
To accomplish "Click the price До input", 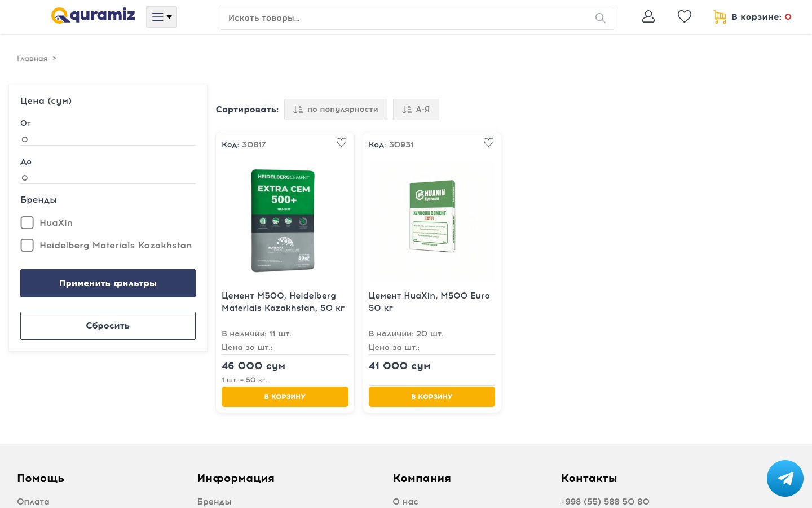I will [108, 177].
